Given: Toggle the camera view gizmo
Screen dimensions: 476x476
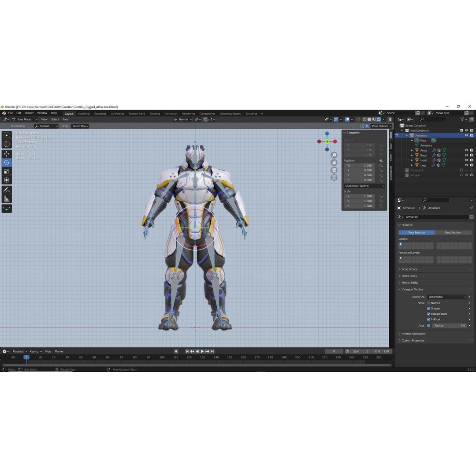Looking at the screenshot, I should pyautogui.click(x=334, y=170).
